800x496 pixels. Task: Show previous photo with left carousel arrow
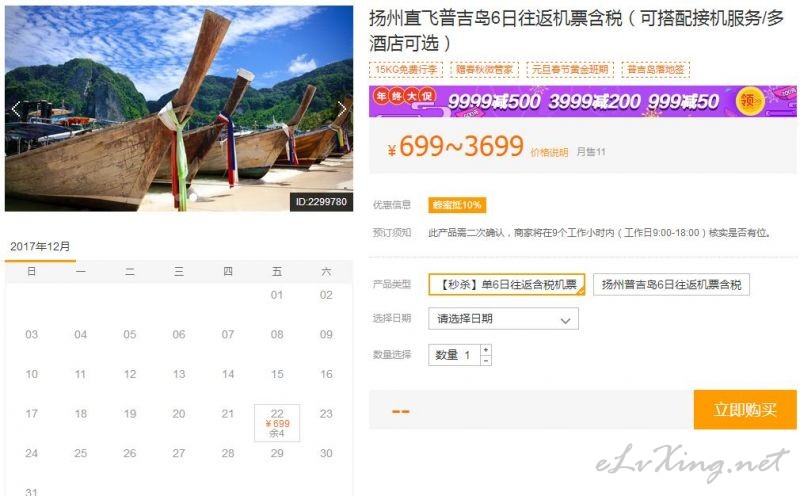click(x=16, y=109)
